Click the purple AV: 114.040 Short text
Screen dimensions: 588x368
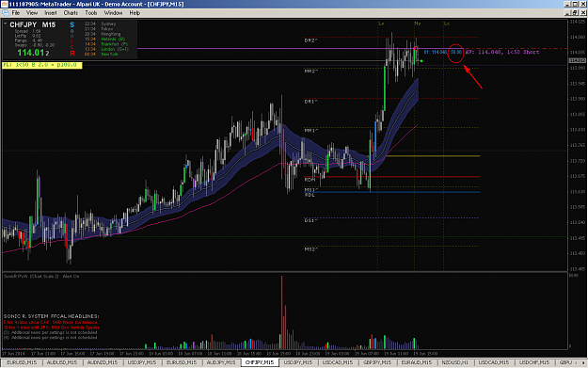point(502,52)
